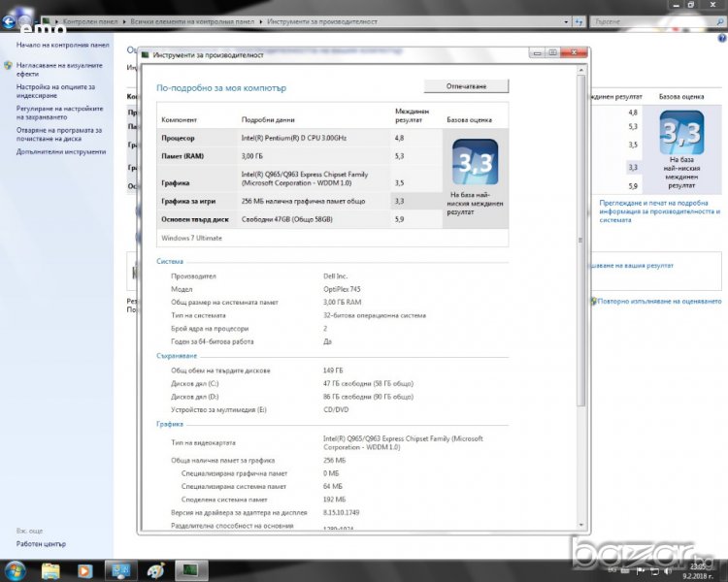Viewport: 728px width, 582px height.
Task: Open the Paint palette taskbar icon
Action: pos(155,570)
